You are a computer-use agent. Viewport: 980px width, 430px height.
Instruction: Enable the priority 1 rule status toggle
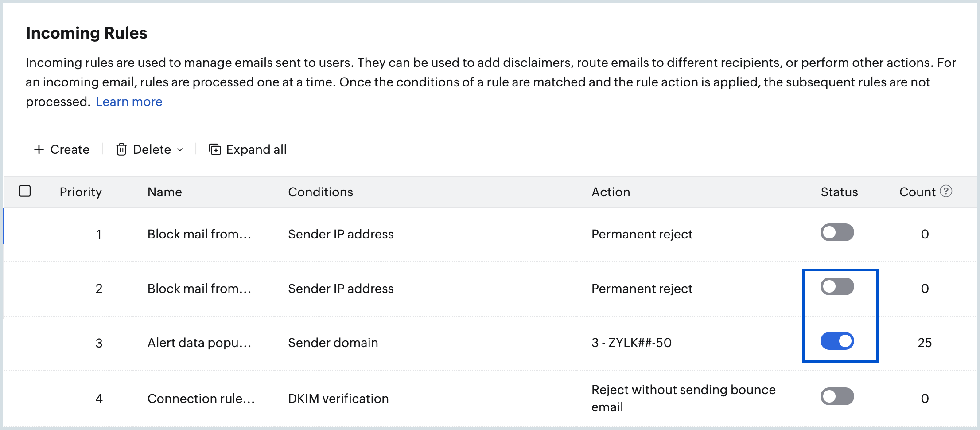[837, 232]
